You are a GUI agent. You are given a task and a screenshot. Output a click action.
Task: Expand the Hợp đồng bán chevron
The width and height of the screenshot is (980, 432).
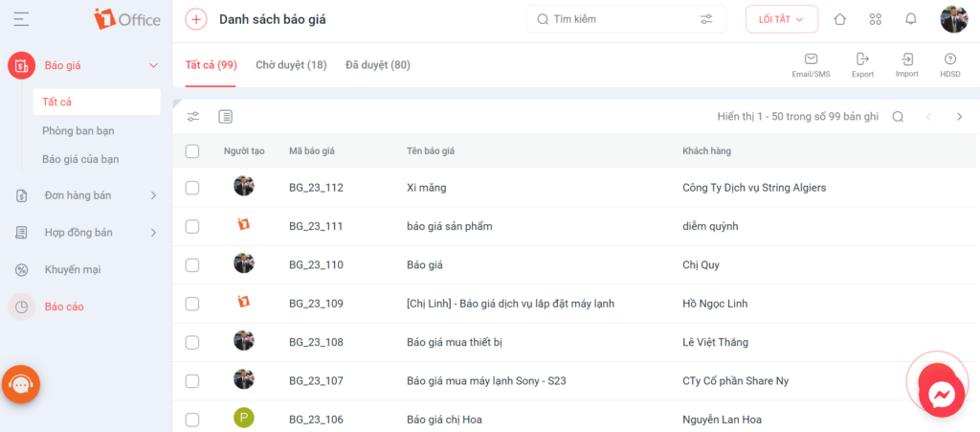tap(153, 233)
